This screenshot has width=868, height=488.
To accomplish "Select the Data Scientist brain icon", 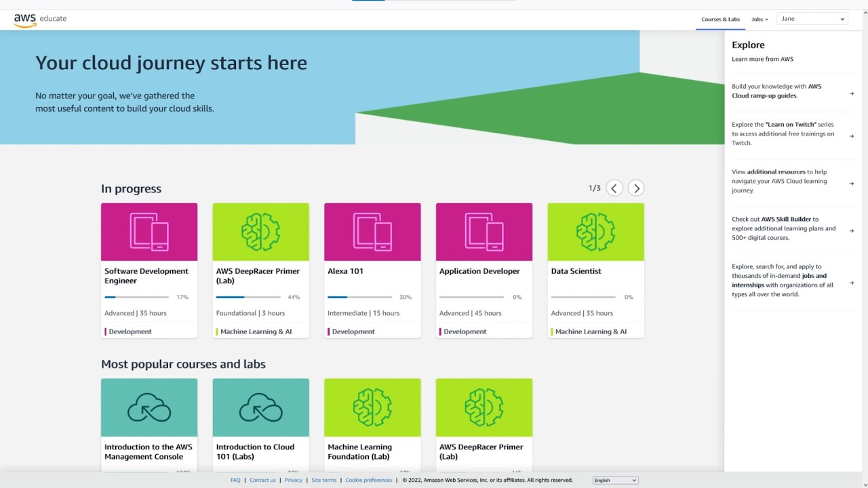I will [x=595, y=232].
